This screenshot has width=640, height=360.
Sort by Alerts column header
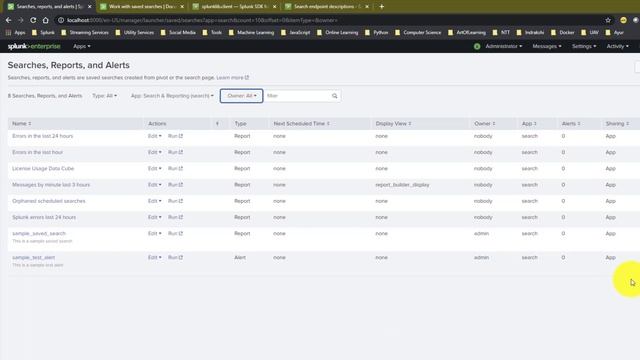pyautogui.click(x=571, y=124)
